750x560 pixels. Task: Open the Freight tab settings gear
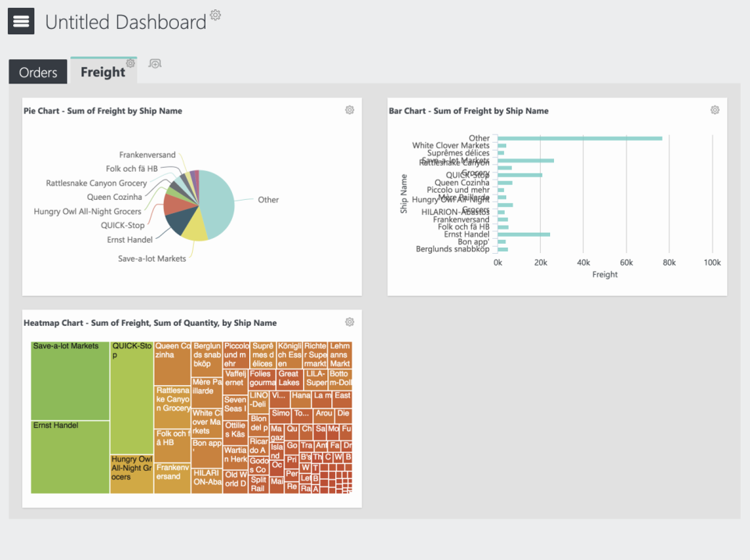tap(130, 61)
